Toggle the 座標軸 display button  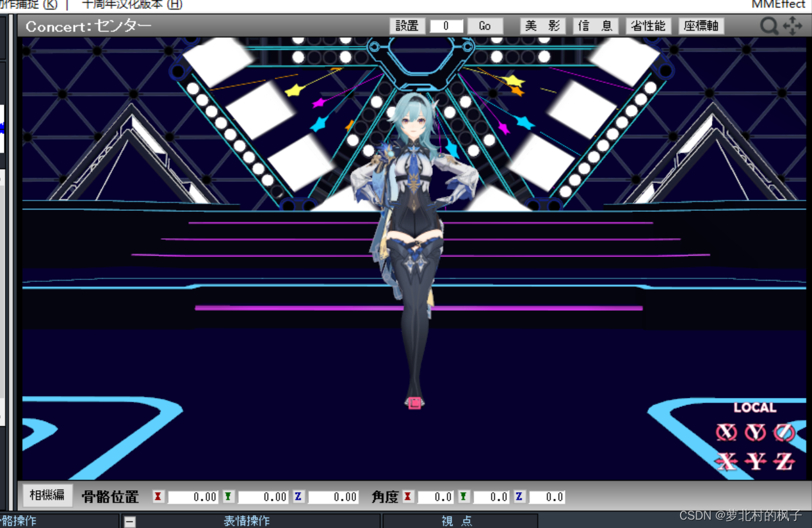(701, 26)
